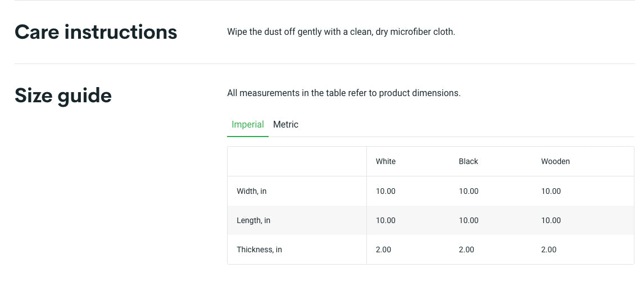This screenshot has width=644, height=286.
Task: Select the Width, in row label
Action: pos(251,191)
